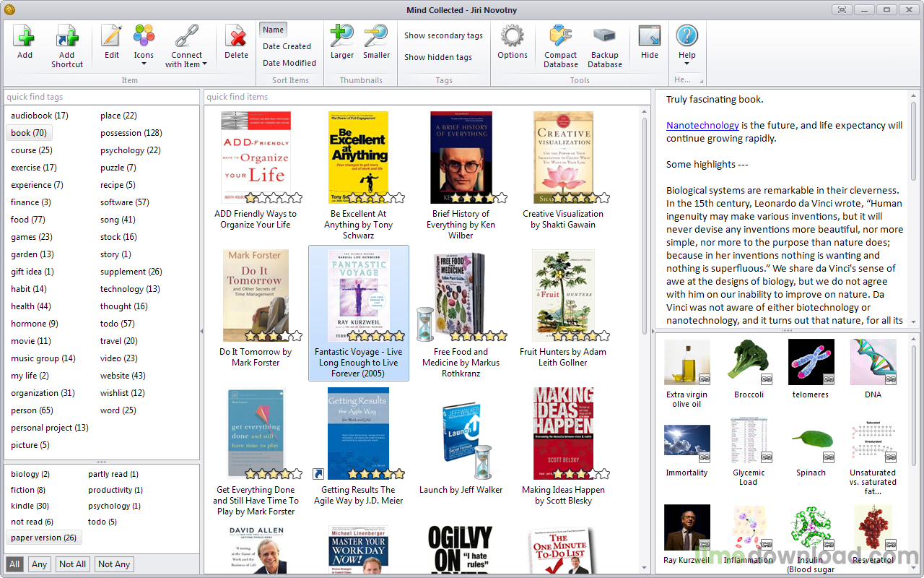Toggle Show secondary tags
The height and width of the screenshot is (578, 924).
tap(443, 35)
